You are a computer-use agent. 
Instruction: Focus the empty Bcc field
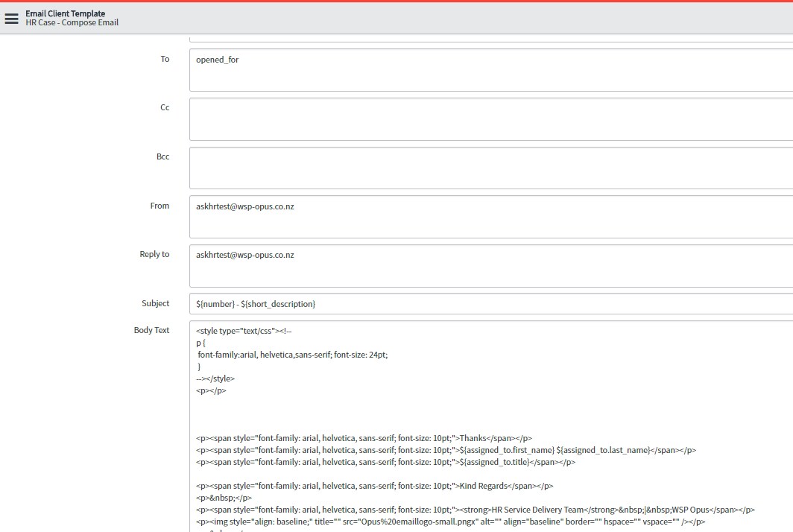(x=491, y=168)
